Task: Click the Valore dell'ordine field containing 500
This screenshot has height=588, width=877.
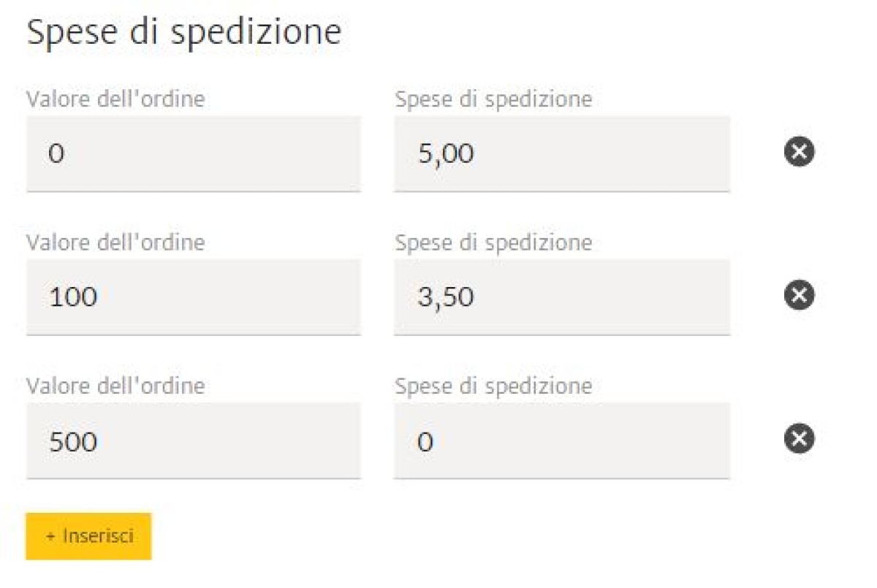Action: pos(194,440)
